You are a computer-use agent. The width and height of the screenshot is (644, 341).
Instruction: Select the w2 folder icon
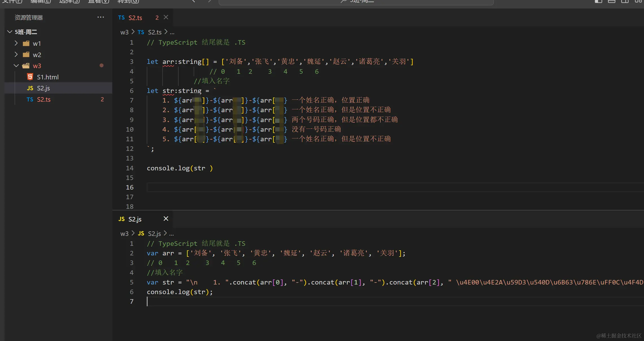coord(26,55)
